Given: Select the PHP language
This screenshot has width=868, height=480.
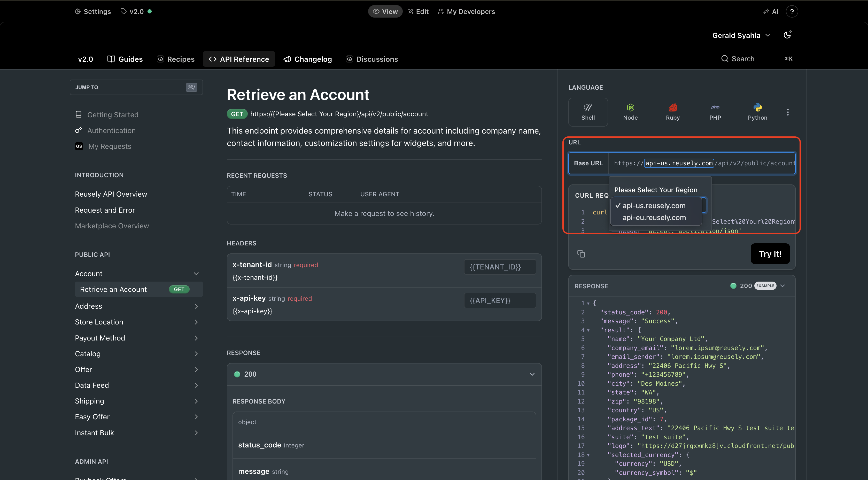Looking at the screenshot, I should pyautogui.click(x=715, y=112).
